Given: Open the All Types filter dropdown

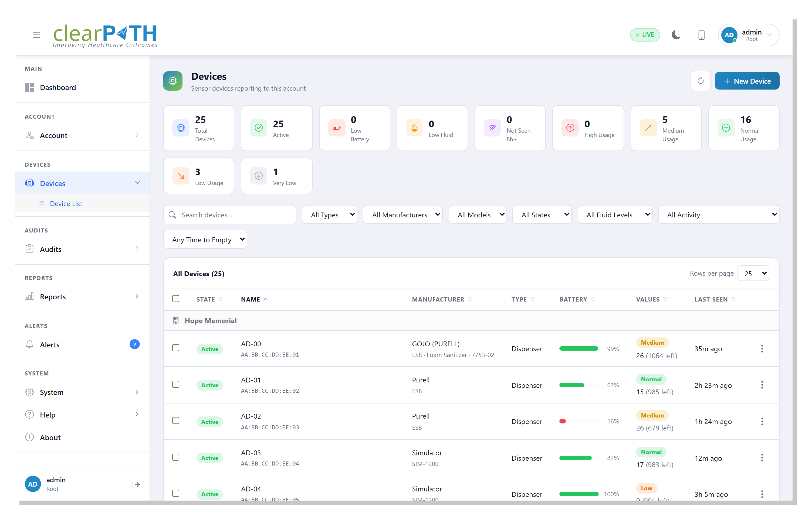Looking at the screenshot, I should click(329, 215).
